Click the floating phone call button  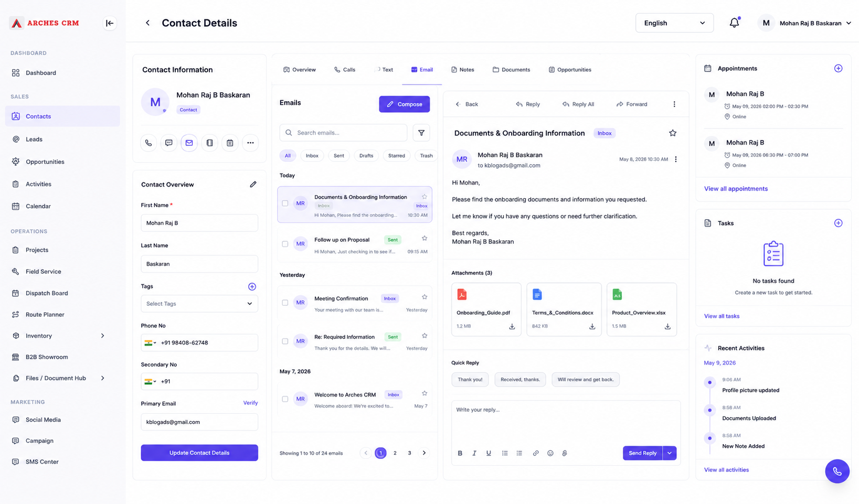(837, 471)
